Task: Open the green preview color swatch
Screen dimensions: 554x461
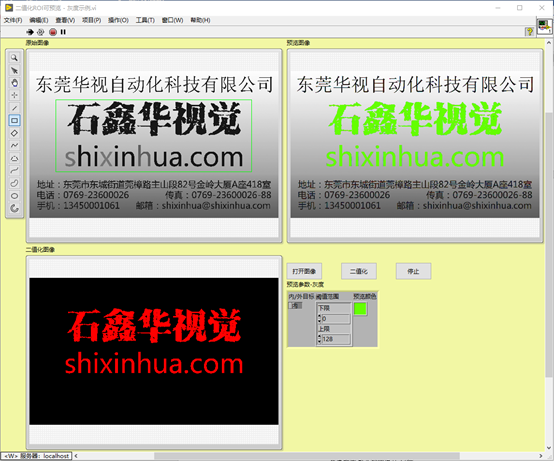Action: [360, 309]
